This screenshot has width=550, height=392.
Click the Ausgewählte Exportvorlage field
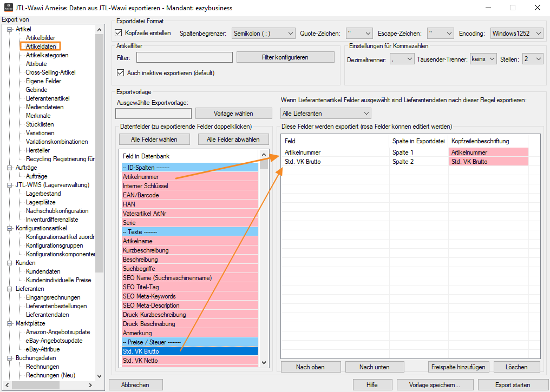[x=154, y=114]
